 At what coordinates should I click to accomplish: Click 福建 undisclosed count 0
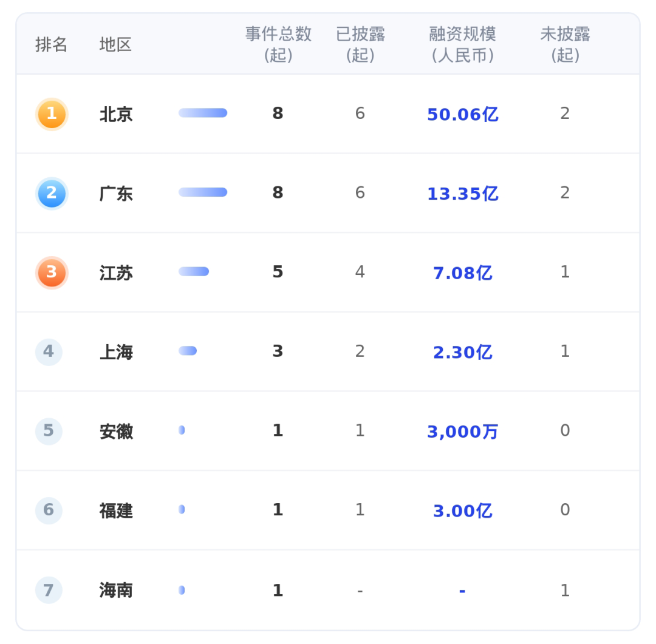pos(565,509)
